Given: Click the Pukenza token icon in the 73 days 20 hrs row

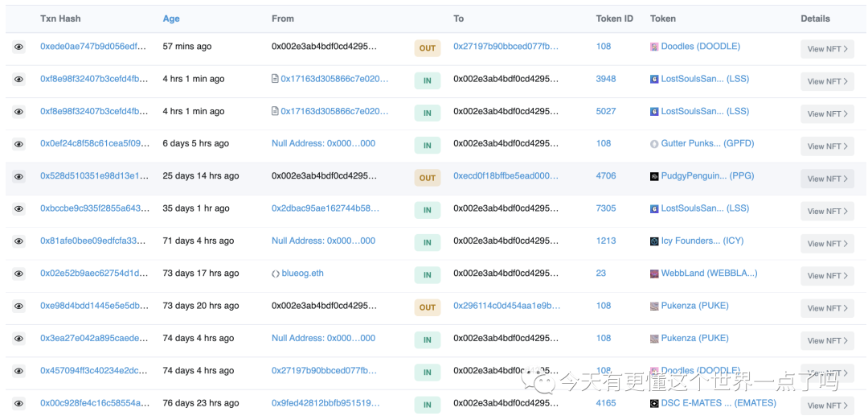Looking at the screenshot, I should pyautogui.click(x=654, y=306).
